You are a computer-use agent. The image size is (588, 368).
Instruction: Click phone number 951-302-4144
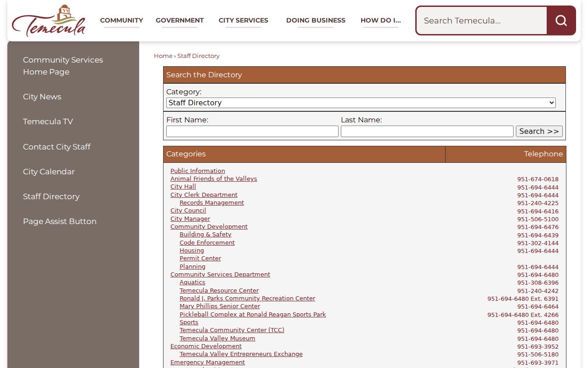pyautogui.click(x=538, y=243)
